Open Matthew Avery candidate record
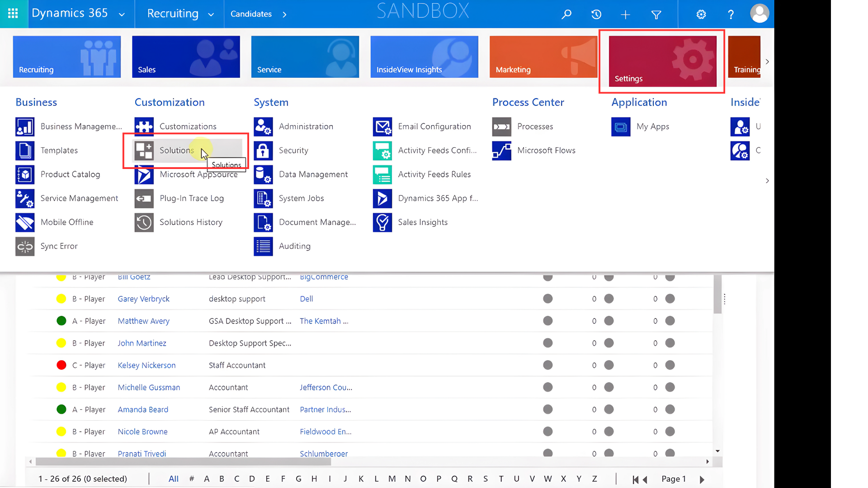868x488 pixels. (144, 321)
